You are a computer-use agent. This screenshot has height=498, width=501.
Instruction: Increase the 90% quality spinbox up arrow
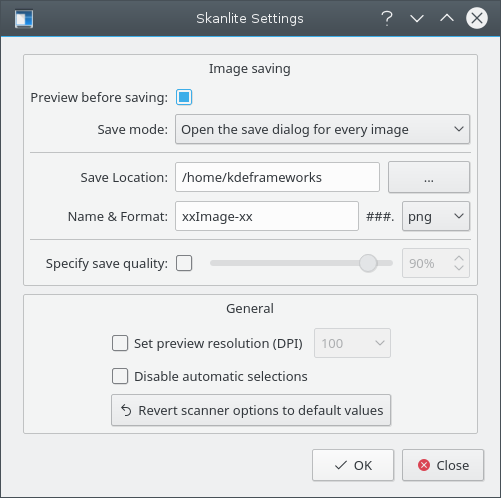(459, 258)
